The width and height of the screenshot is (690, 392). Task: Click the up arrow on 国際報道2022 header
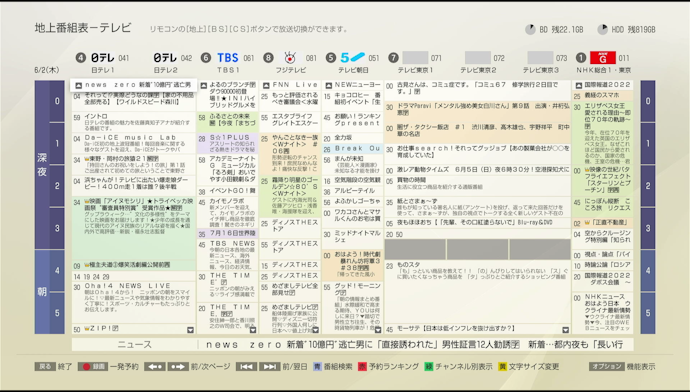(x=579, y=85)
